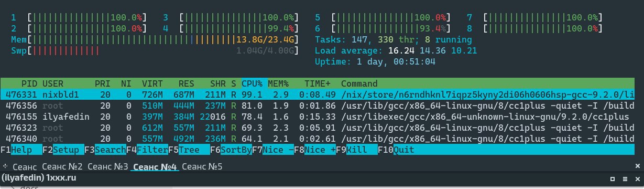Screen dimensions: 644x189
Task: Sort by the VIRT column header
Action: (x=152, y=83)
